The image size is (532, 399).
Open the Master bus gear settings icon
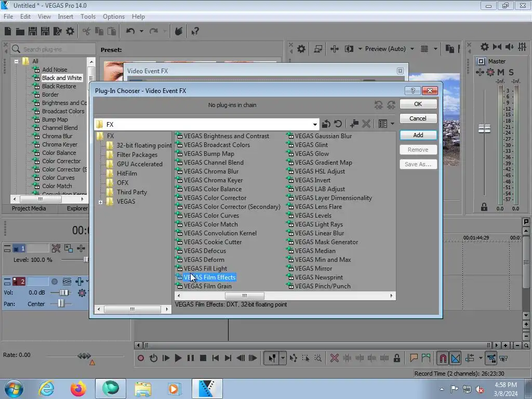tap(485, 47)
